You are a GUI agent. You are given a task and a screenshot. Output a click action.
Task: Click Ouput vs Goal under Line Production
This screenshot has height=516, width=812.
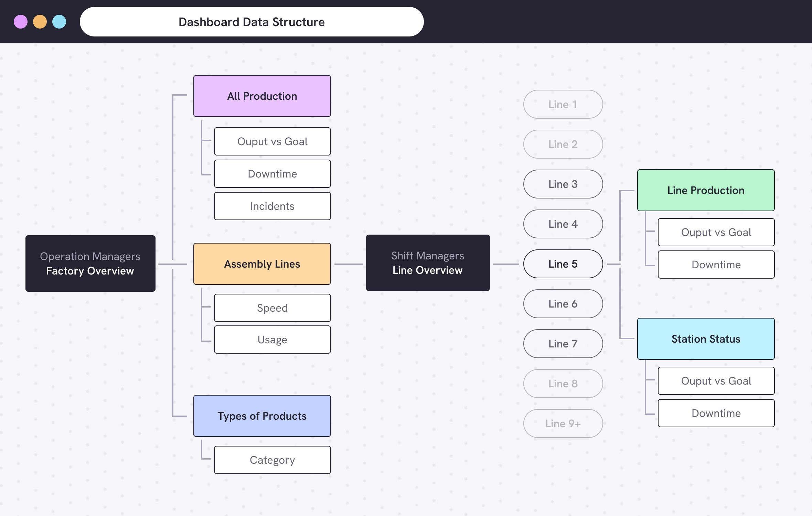tap(716, 232)
